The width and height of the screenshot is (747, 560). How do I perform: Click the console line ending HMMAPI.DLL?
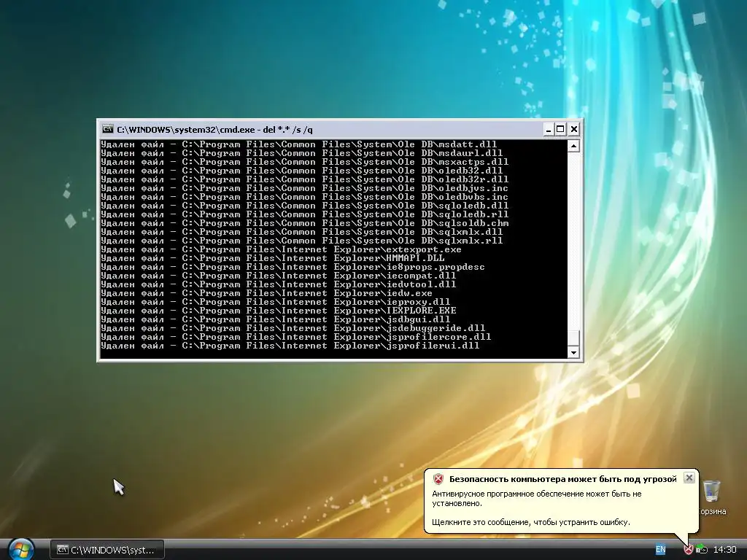[273, 258]
